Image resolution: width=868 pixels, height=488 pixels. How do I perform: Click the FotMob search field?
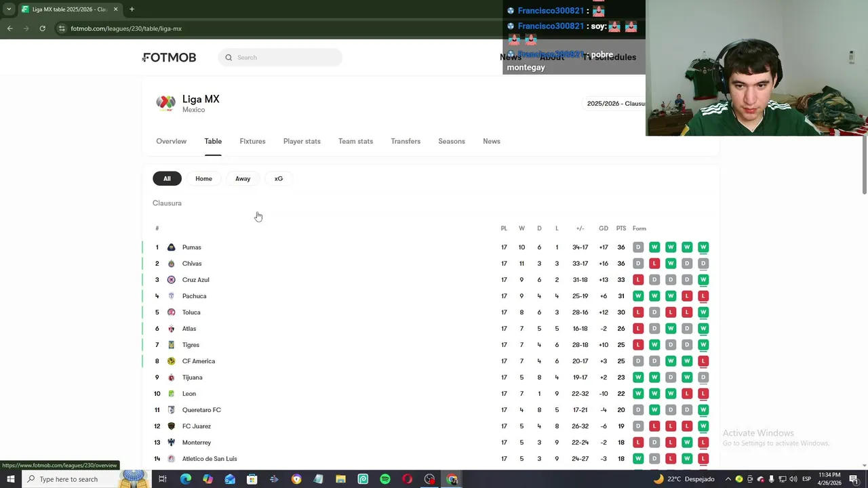280,58
